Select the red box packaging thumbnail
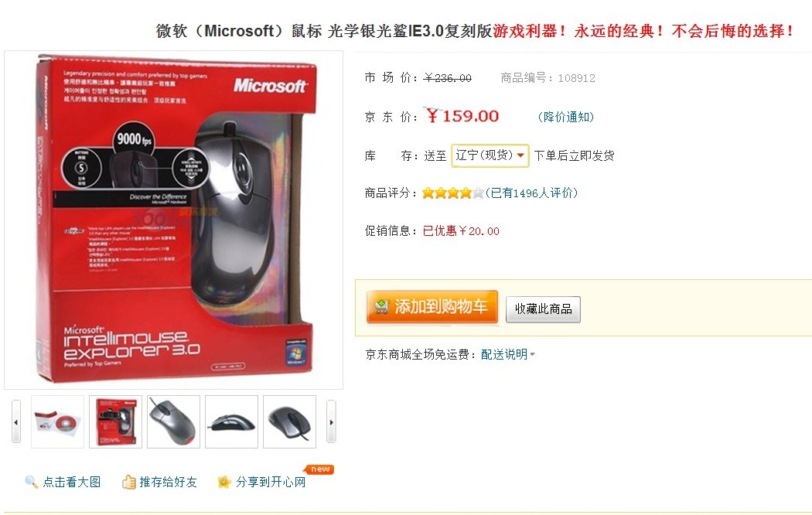 [x=115, y=422]
